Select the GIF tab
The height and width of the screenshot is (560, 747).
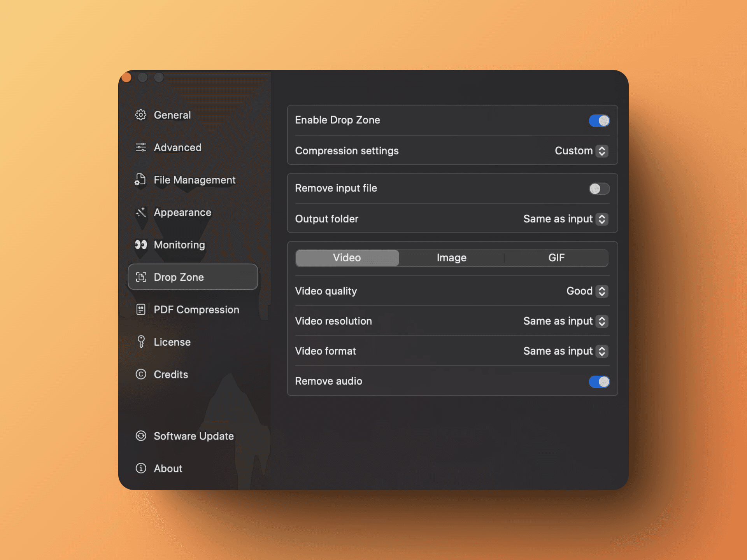(x=556, y=257)
